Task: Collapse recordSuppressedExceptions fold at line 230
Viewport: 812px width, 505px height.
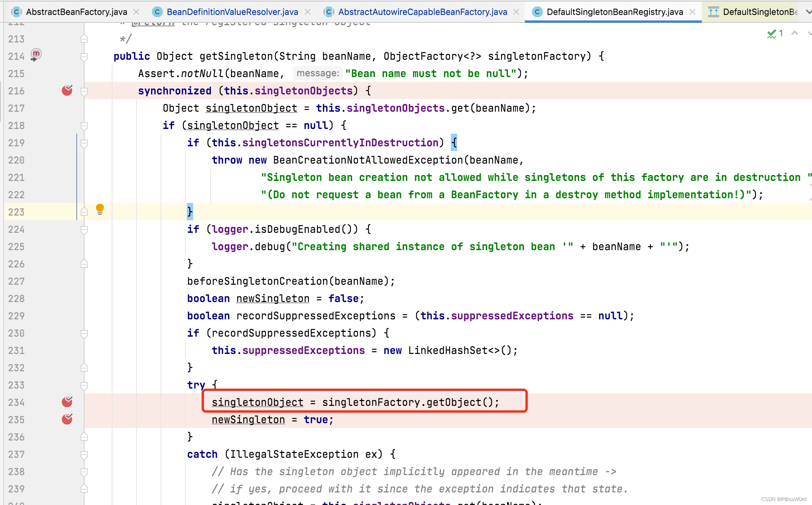Action: click(84, 334)
